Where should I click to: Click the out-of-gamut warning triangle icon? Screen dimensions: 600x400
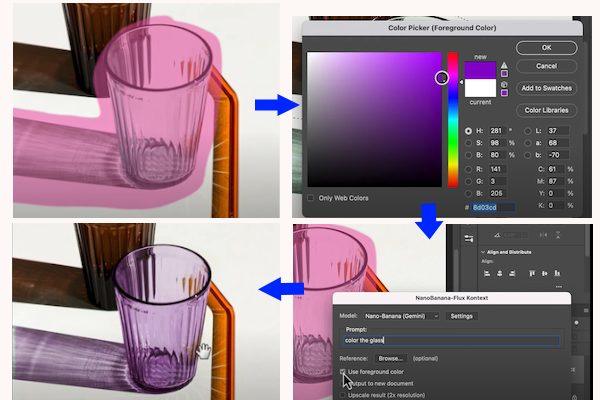coord(504,65)
